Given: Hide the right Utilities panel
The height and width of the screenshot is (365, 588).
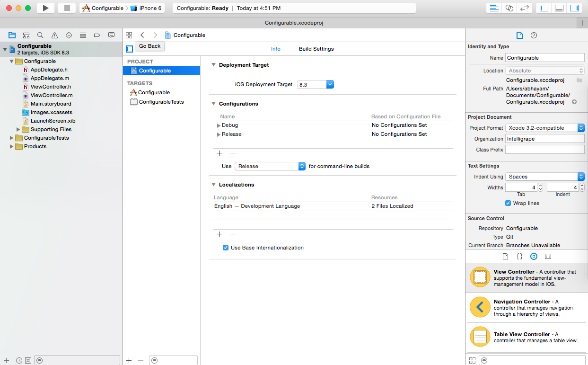Looking at the screenshot, I should point(574,8).
